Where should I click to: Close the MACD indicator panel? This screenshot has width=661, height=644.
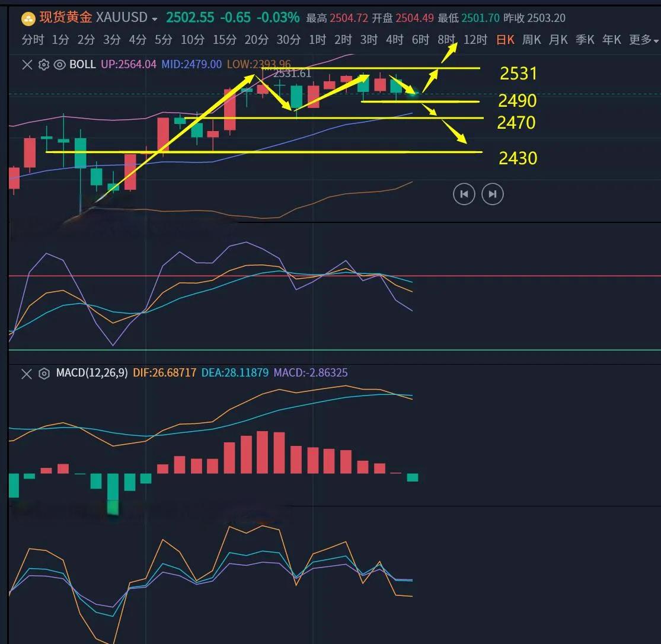pos(27,374)
